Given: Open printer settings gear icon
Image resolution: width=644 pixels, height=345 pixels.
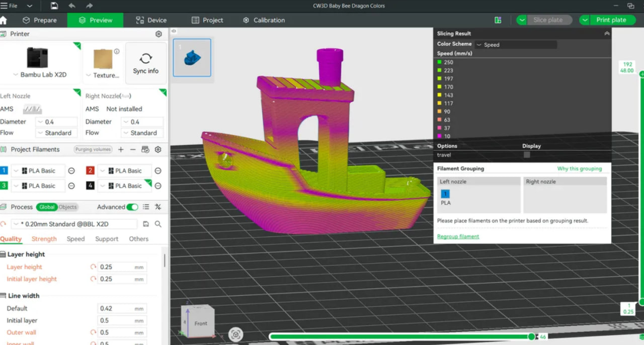Looking at the screenshot, I should [158, 34].
